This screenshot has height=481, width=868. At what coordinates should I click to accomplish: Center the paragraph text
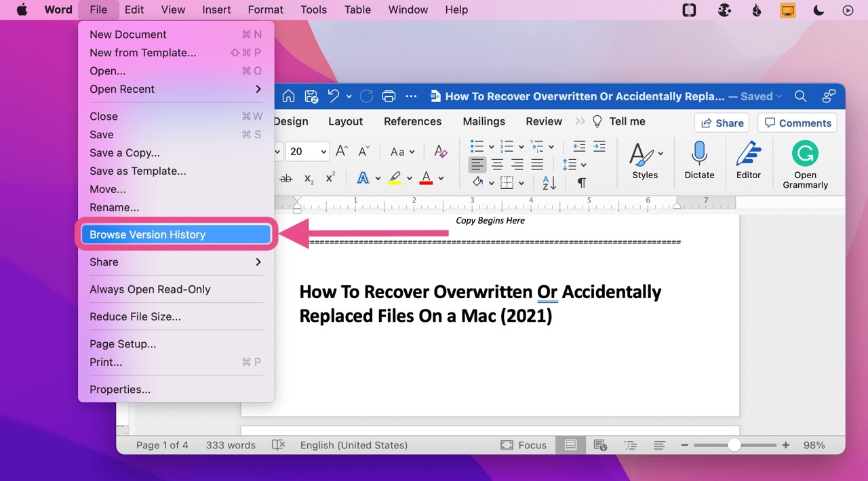pyautogui.click(x=498, y=165)
